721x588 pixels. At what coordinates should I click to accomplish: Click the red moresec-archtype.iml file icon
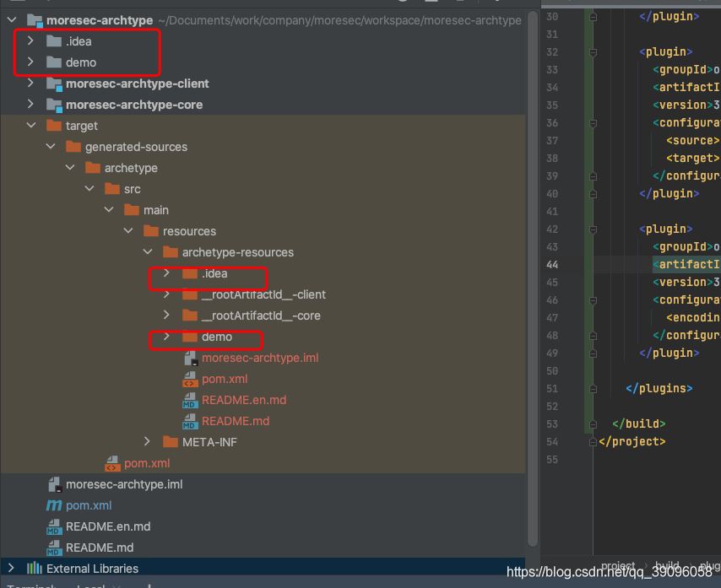(191, 359)
